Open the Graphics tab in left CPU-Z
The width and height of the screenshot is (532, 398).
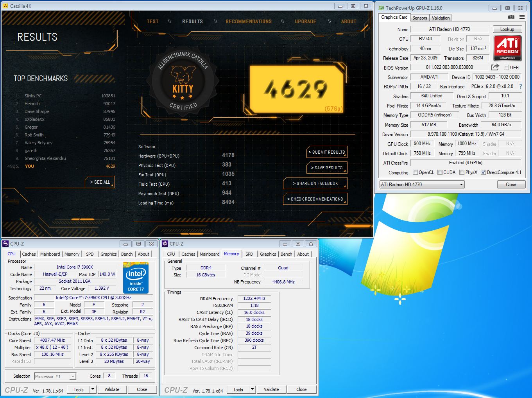pos(108,254)
